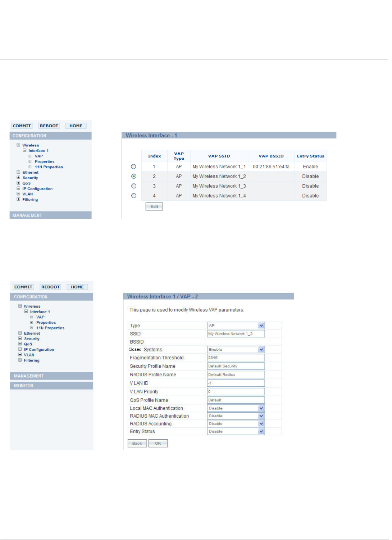Click COMMIT button in upper panel
The height and width of the screenshot is (540, 392).
pos(22,126)
